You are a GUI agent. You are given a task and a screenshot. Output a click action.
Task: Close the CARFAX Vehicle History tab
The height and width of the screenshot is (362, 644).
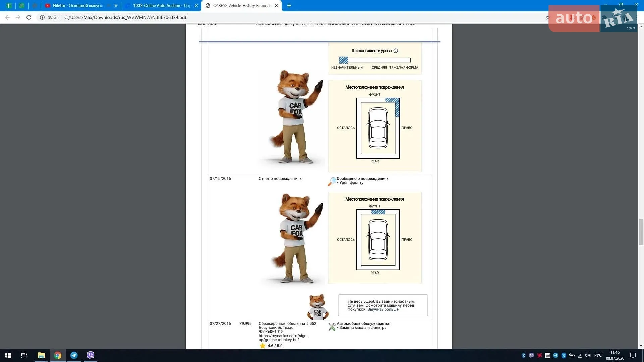coord(276,6)
